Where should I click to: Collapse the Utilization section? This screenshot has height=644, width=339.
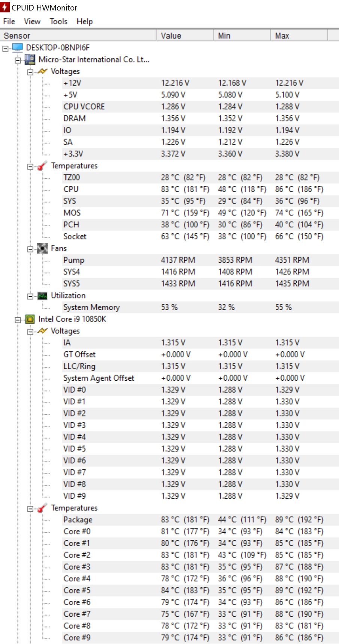point(30,296)
